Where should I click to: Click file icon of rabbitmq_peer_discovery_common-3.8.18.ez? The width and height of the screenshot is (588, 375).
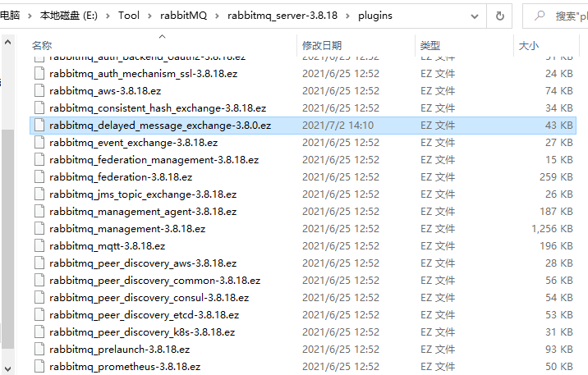39,280
